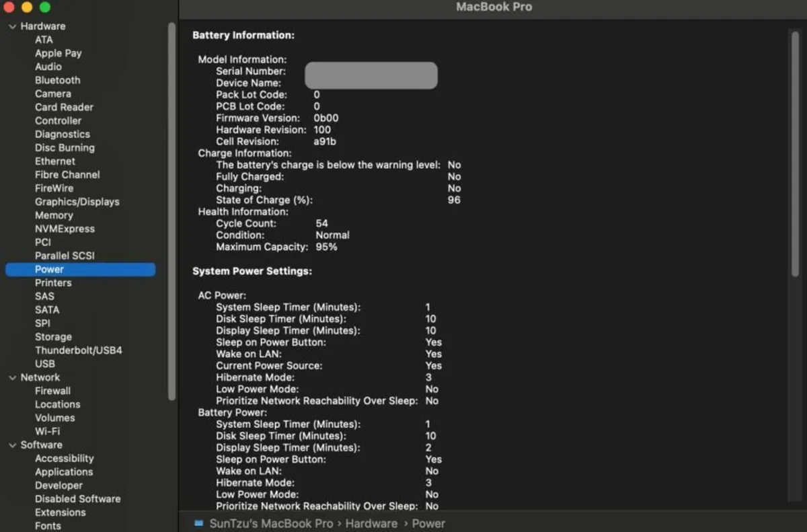Open Fibre Channel entry
Screen dimensions: 807x532
click(67, 174)
